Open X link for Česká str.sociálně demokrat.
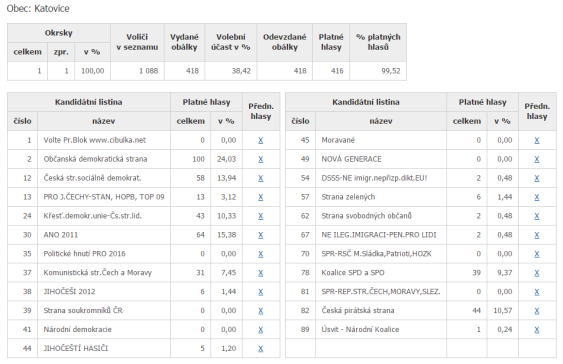Viewport: 563px width, 364px height. coord(261,178)
